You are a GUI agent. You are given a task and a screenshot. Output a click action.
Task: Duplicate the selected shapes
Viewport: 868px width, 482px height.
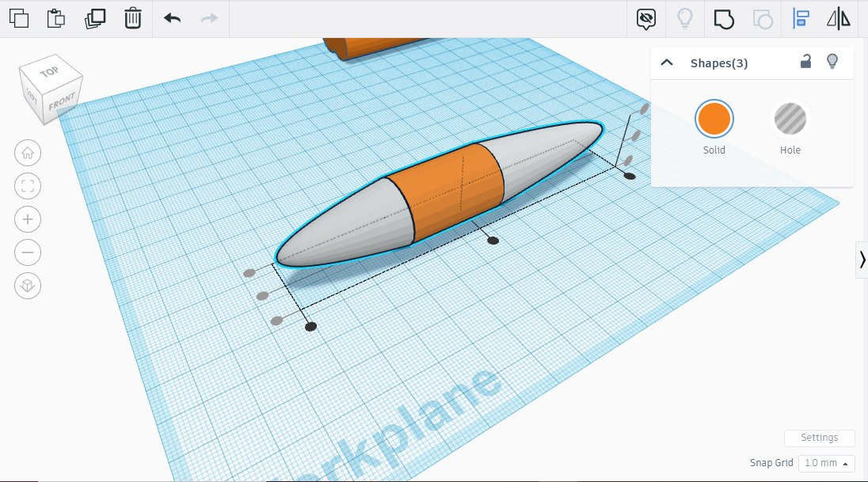(x=93, y=18)
